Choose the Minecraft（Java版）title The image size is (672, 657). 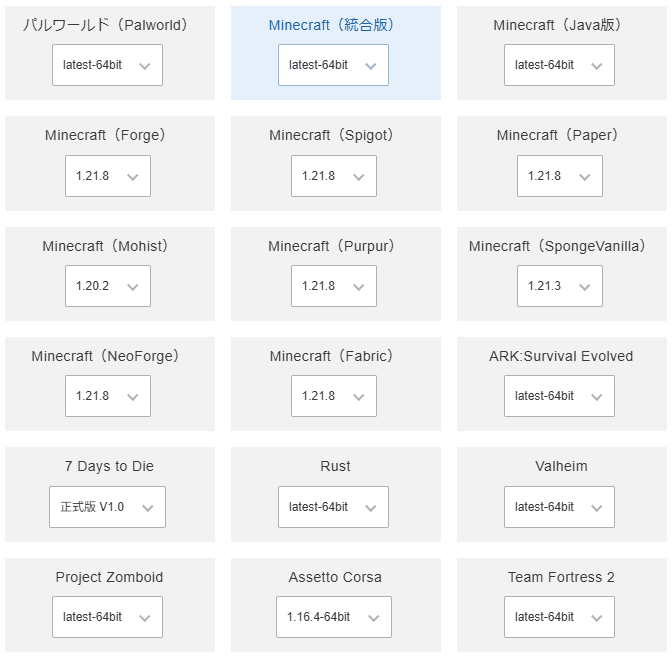(x=557, y=25)
